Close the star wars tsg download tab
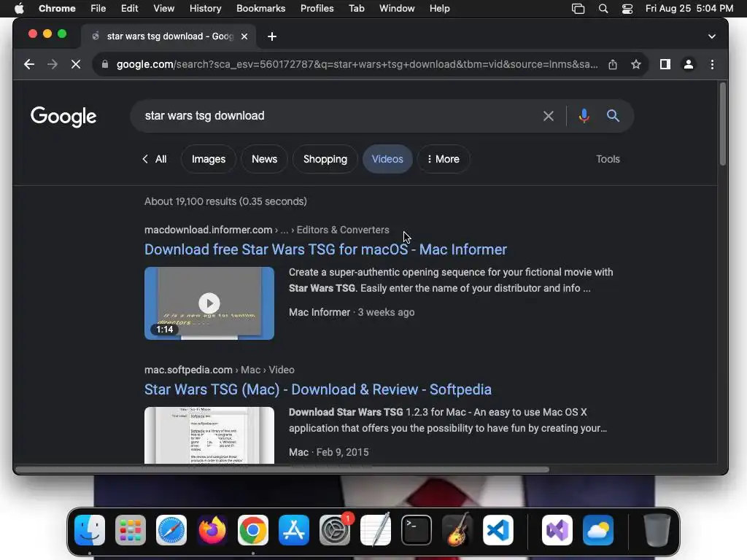The width and height of the screenshot is (747, 560). pos(244,36)
